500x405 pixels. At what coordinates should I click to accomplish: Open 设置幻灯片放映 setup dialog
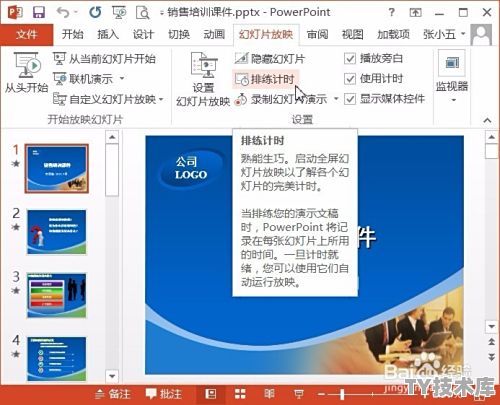point(203,79)
